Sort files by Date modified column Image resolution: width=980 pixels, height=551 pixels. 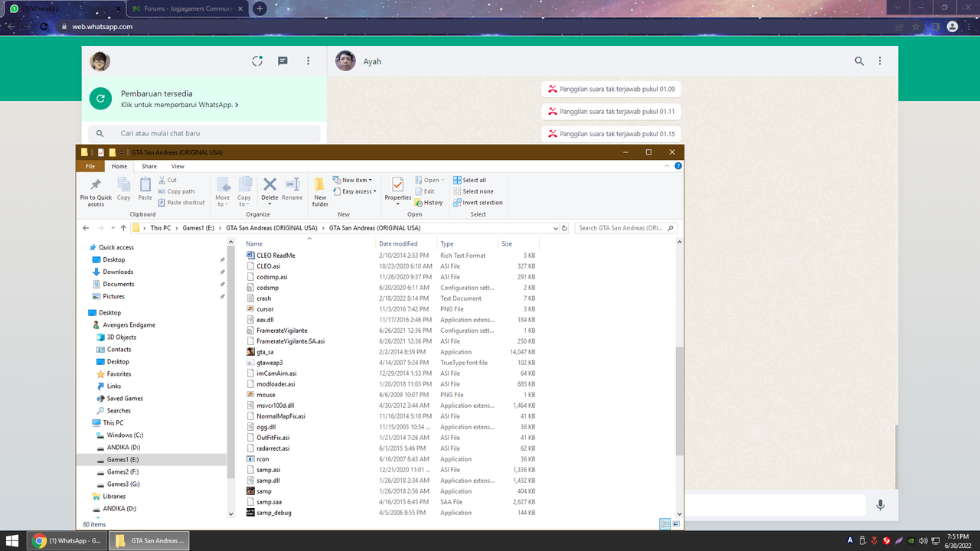407,244
